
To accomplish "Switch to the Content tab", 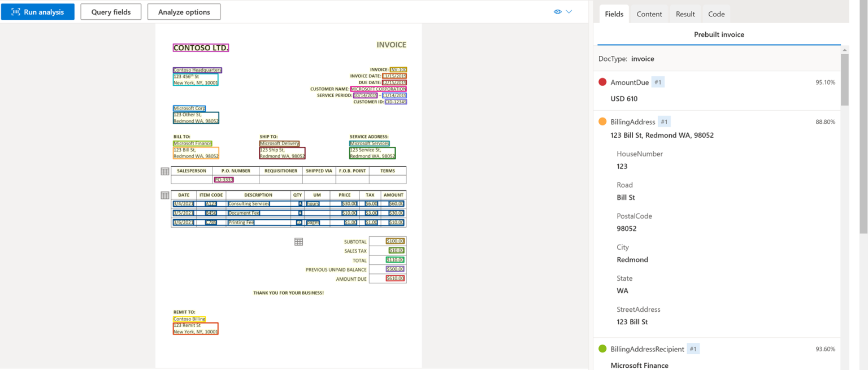I will pos(649,14).
